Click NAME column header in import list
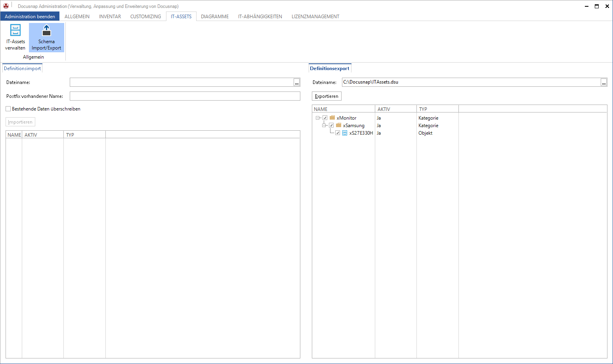 coord(14,135)
